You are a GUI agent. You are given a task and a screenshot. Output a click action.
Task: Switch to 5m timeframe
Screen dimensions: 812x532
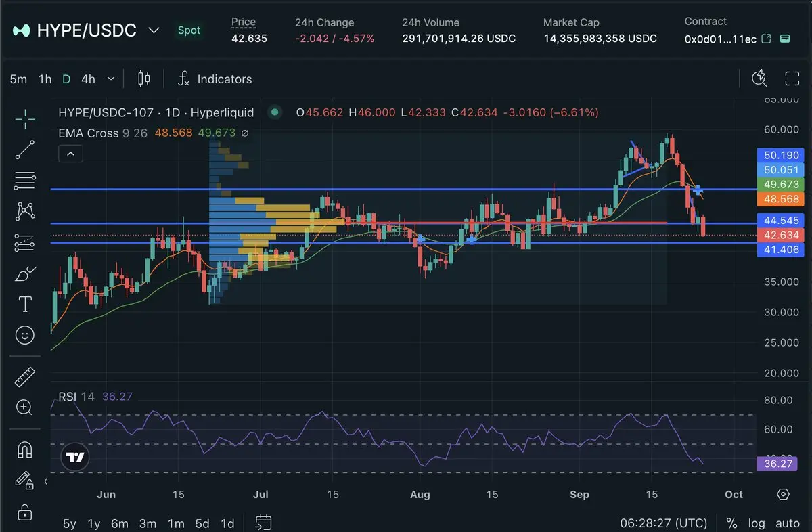click(x=18, y=79)
